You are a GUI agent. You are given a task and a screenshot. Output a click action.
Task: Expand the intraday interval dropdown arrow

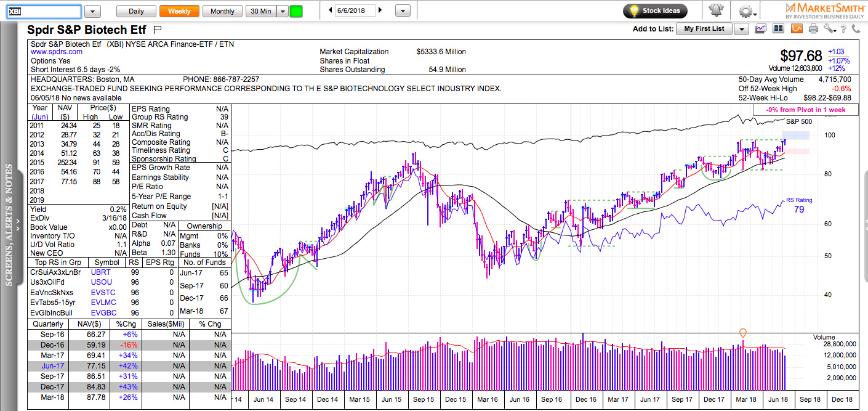pos(282,11)
